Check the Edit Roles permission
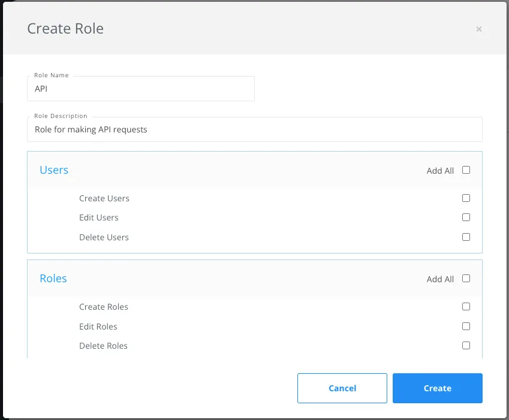 click(466, 326)
